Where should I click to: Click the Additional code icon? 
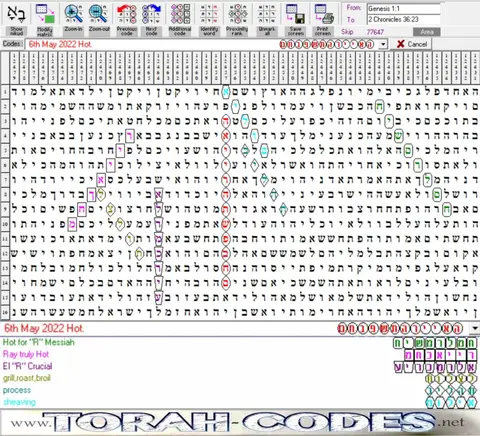pyautogui.click(x=180, y=14)
